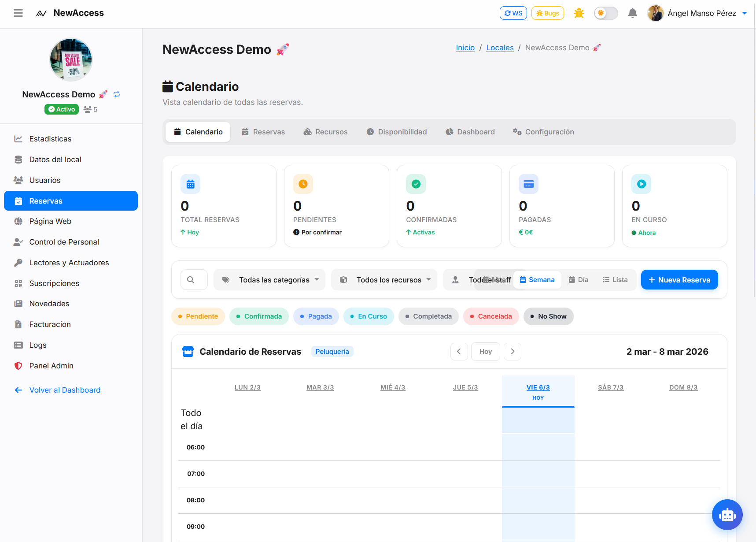Viewport: 756px width, 542px height.
Task: Click the refresh icon beside NewAccess Demo
Action: (x=117, y=94)
